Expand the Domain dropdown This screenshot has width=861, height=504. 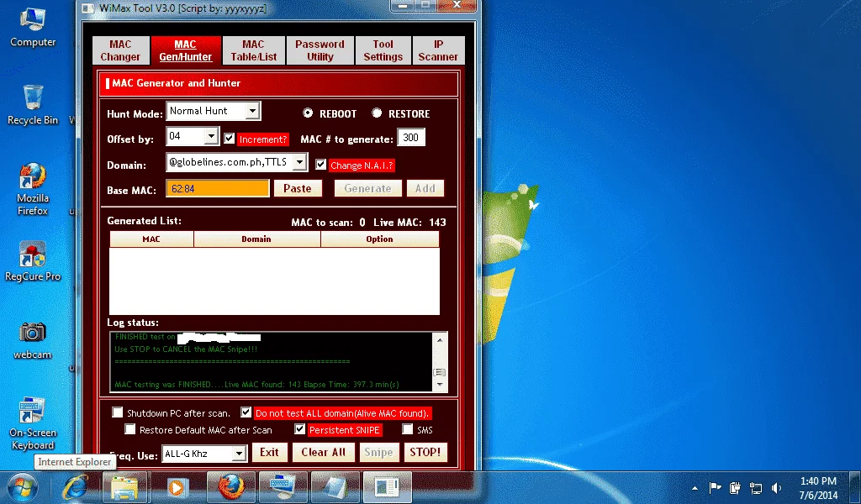point(300,162)
